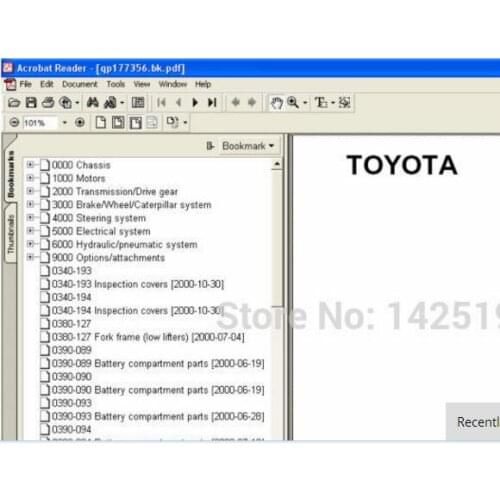Screen dimensions: 500x500
Task: Select bookmark 0390-089 Battery compartment parts
Action: click(158, 364)
